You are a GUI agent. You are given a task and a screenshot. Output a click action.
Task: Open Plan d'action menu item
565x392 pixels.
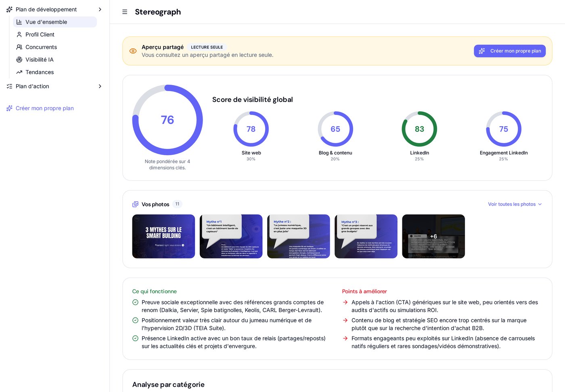point(54,86)
